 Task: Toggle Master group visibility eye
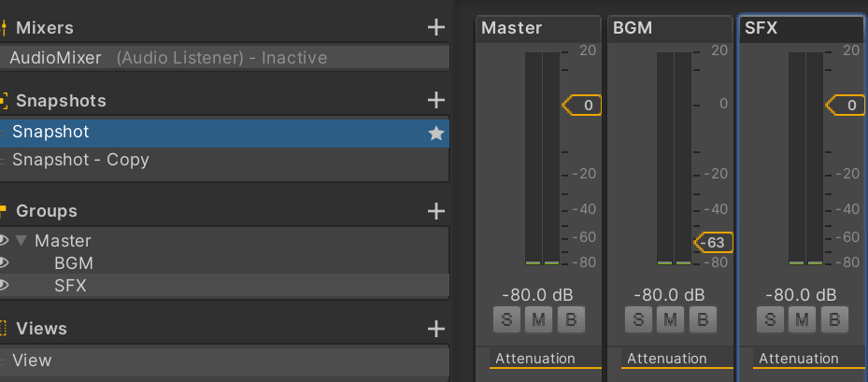click(4, 241)
